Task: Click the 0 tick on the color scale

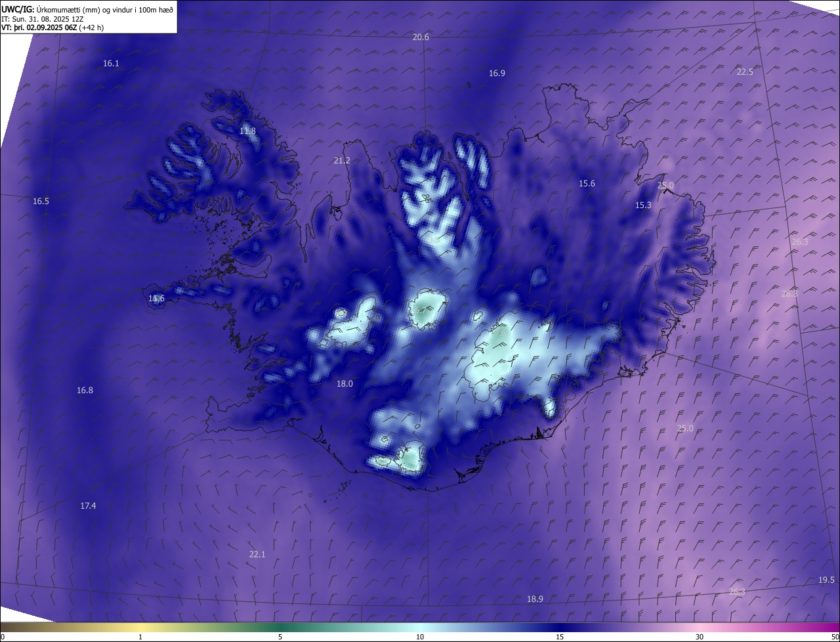Action: (3, 637)
